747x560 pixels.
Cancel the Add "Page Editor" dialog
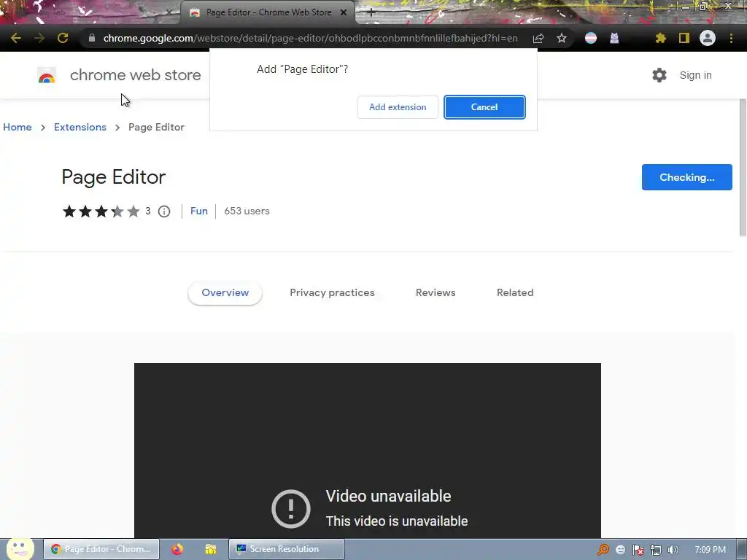484,107
